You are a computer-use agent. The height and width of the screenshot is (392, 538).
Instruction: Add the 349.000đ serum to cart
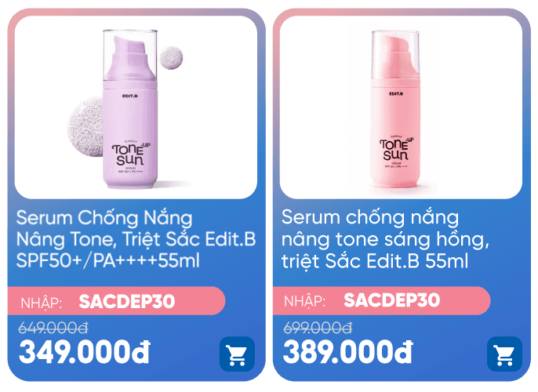[237, 354]
